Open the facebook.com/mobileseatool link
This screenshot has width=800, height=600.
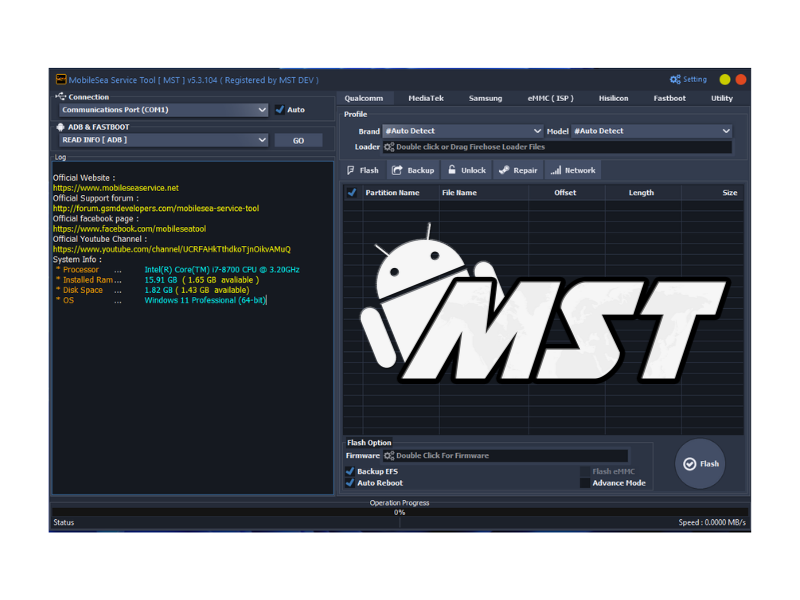[x=130, y=229]
